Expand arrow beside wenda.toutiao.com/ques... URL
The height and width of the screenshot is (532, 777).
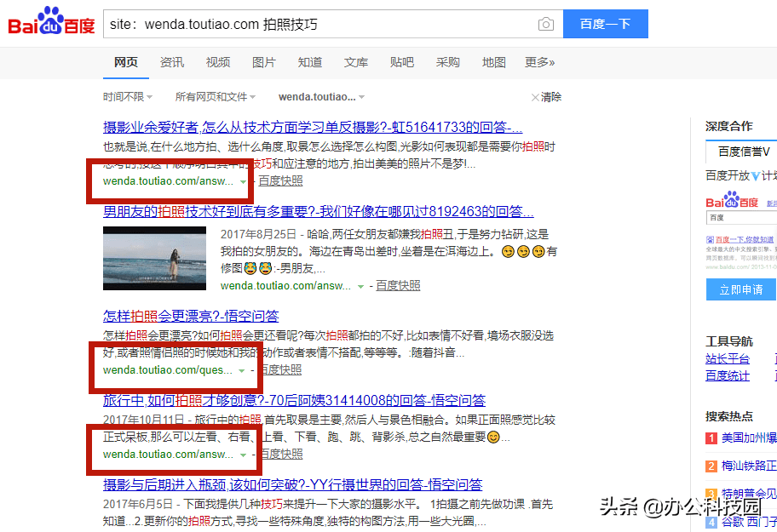pos(242,370)
